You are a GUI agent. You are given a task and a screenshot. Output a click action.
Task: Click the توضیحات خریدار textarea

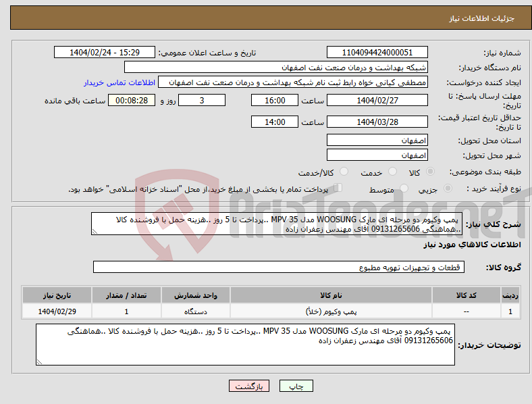coord(245,345)
